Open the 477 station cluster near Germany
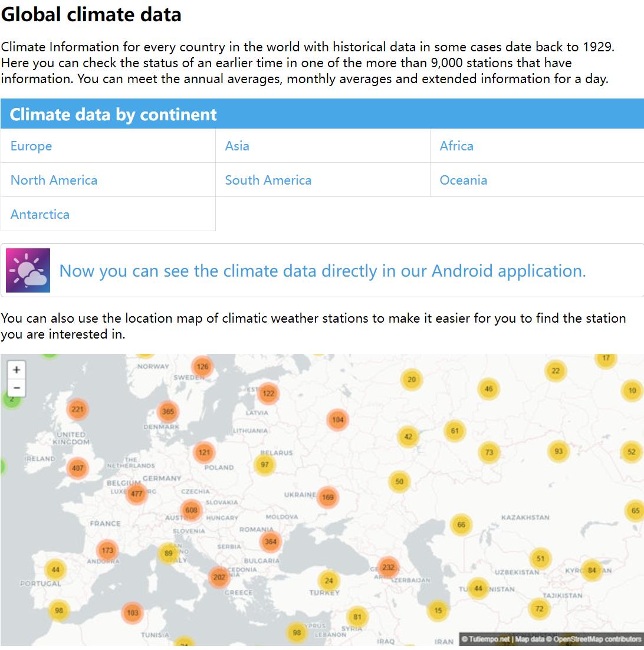The height and width of the screenshot is (650, 644). (137, 494)
